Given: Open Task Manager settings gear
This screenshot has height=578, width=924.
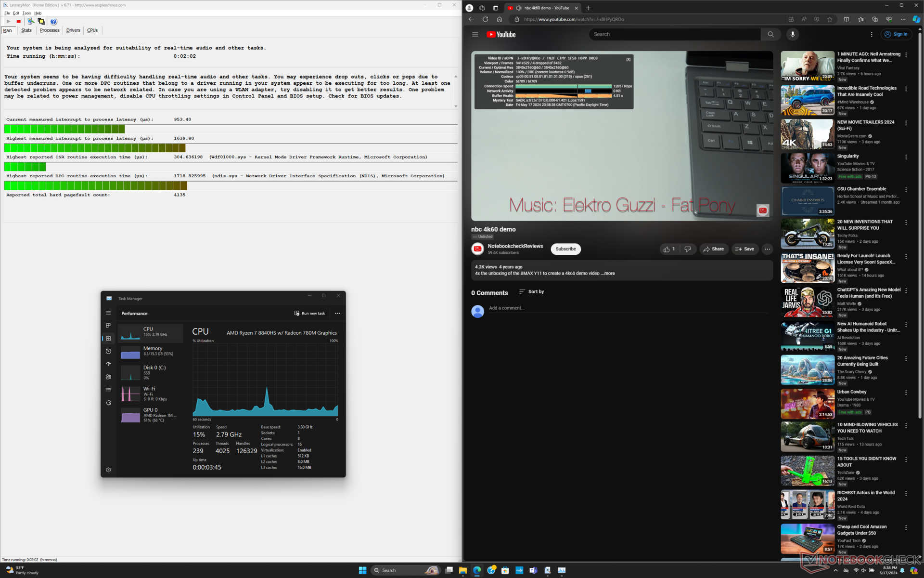Looking at the screenshot, I should click(108, 470).
